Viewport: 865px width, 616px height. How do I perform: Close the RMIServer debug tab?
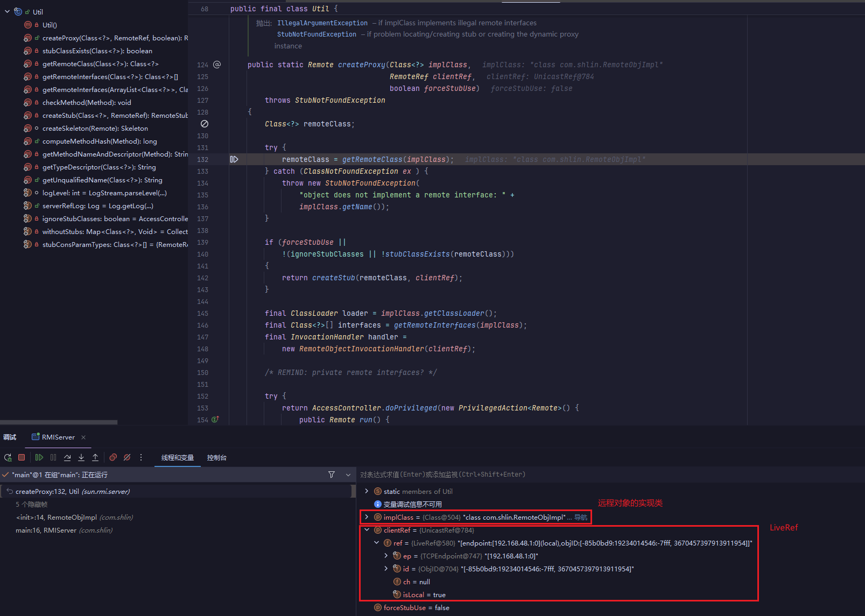click(83, 437)
